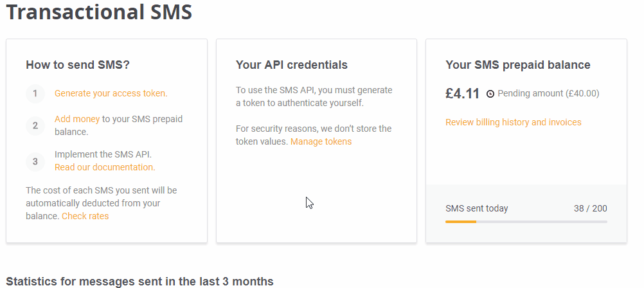This screenshot has height=288, width=644.
Task: Click the Pending amount (£40.00) text
Action: [548, 94]
